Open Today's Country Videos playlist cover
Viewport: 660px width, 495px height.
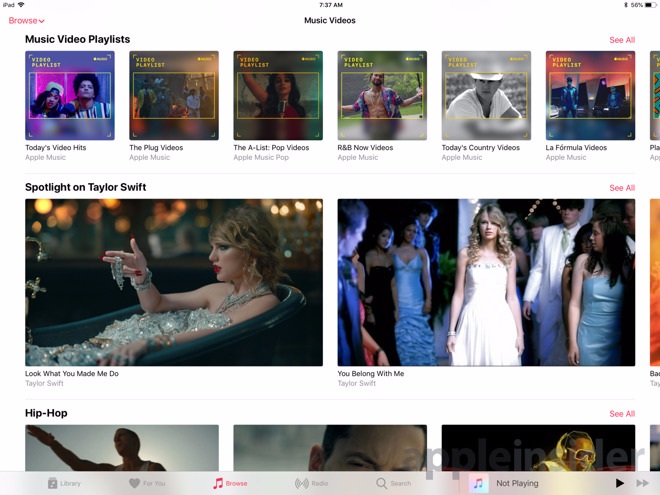[x=486, y=96]
